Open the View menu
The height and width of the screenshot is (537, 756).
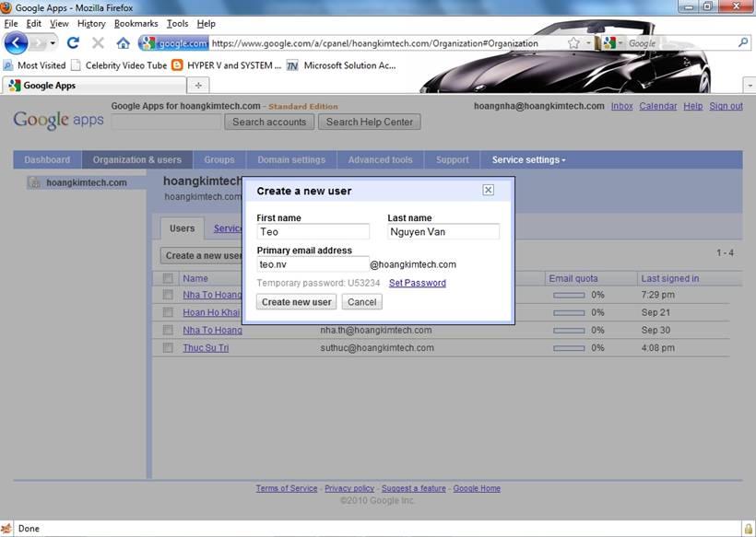pos(59,24)
